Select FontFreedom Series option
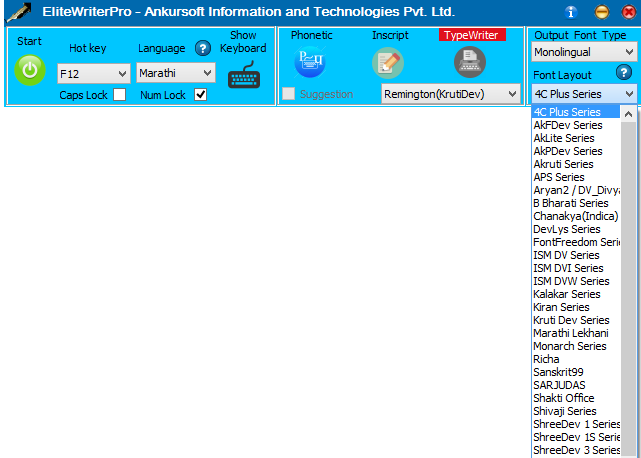 [576, 242]
